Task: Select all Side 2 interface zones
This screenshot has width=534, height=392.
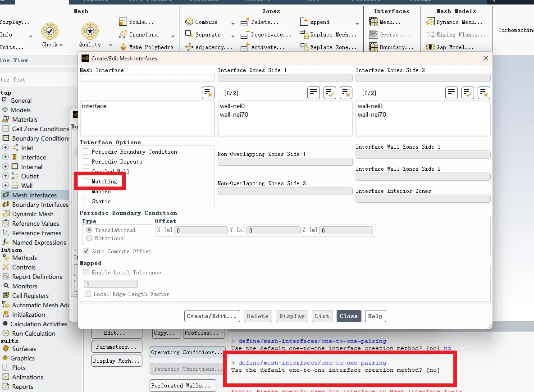Action: click(468, 93)
